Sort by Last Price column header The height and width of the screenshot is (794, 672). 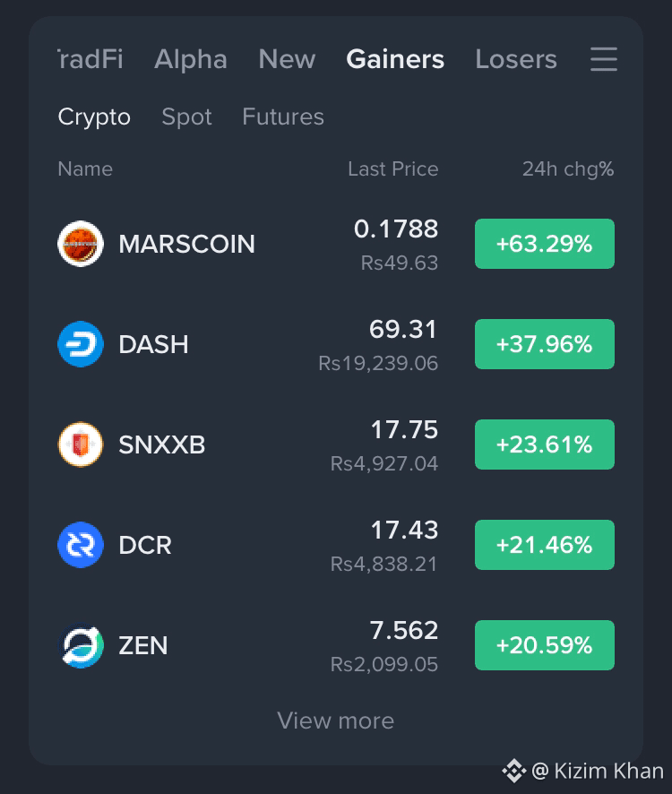(393, 169)
